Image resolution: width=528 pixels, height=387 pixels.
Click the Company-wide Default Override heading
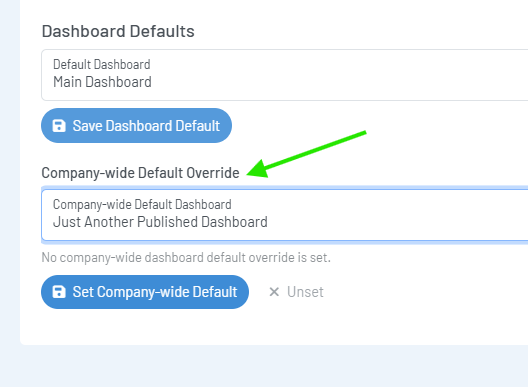140,173
